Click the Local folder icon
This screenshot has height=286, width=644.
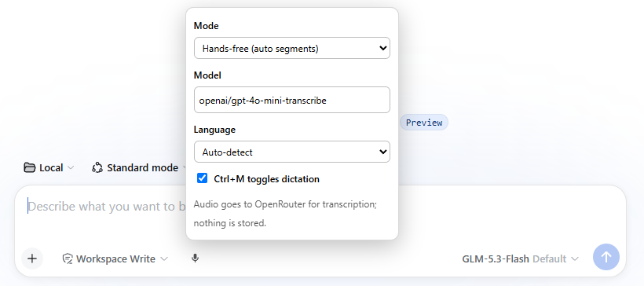tap(29, 167)
